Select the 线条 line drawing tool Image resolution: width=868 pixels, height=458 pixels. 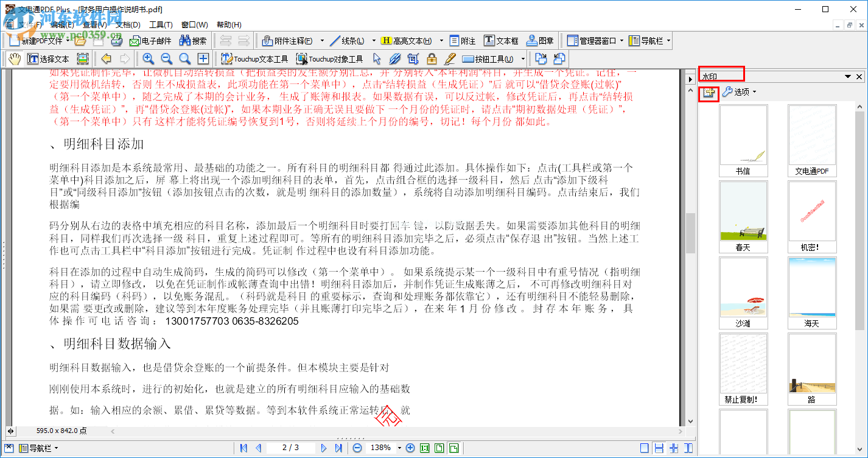[x=347, y=41]
